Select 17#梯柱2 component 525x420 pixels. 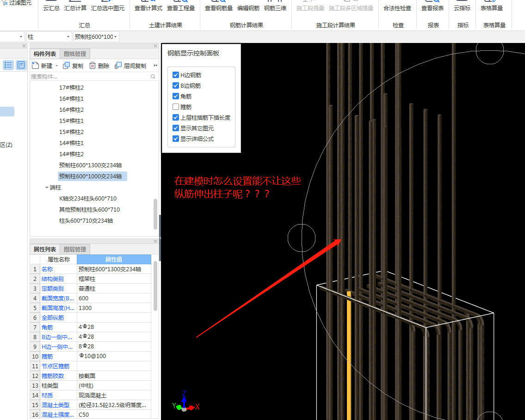click(71, 88)
